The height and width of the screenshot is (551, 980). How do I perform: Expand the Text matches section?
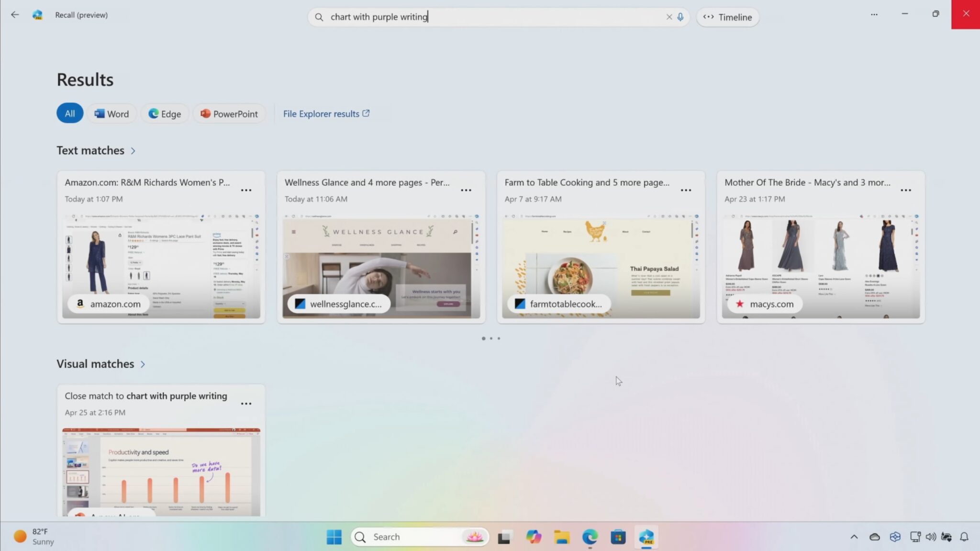coord(133,151)
